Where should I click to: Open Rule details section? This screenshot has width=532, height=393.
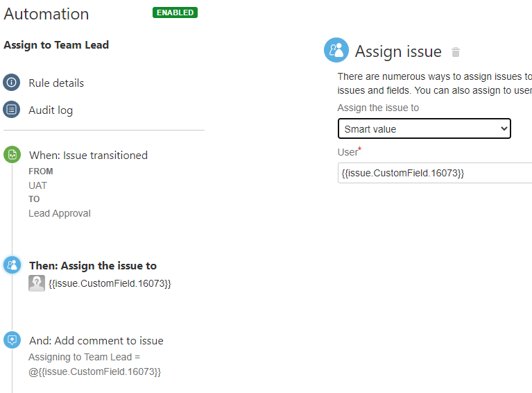(x=56, y=83)
